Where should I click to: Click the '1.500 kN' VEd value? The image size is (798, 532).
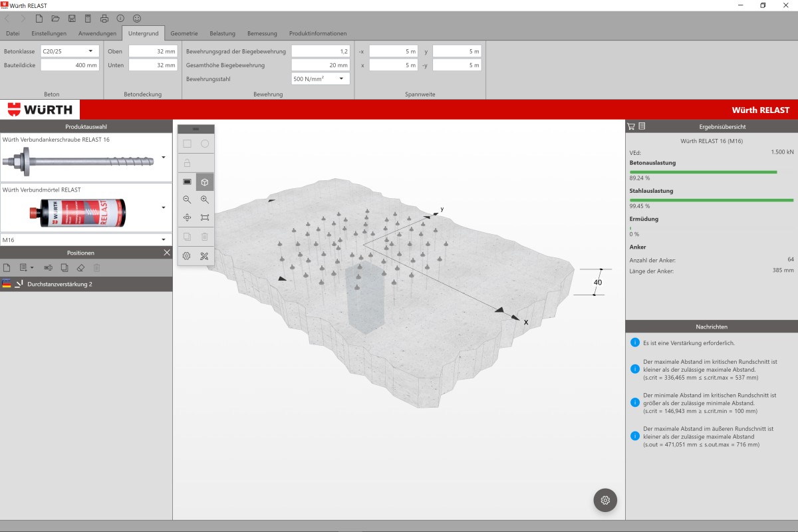[x=782, y=152]
